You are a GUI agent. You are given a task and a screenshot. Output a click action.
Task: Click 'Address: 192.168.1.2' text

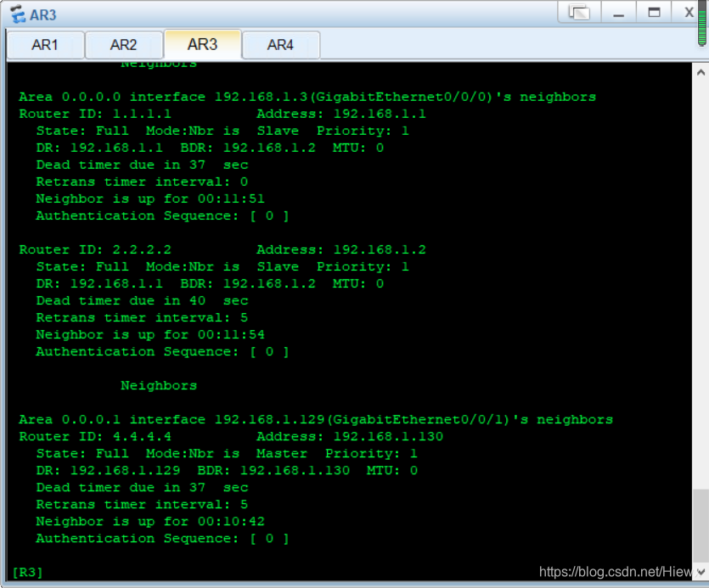[341, 250]
